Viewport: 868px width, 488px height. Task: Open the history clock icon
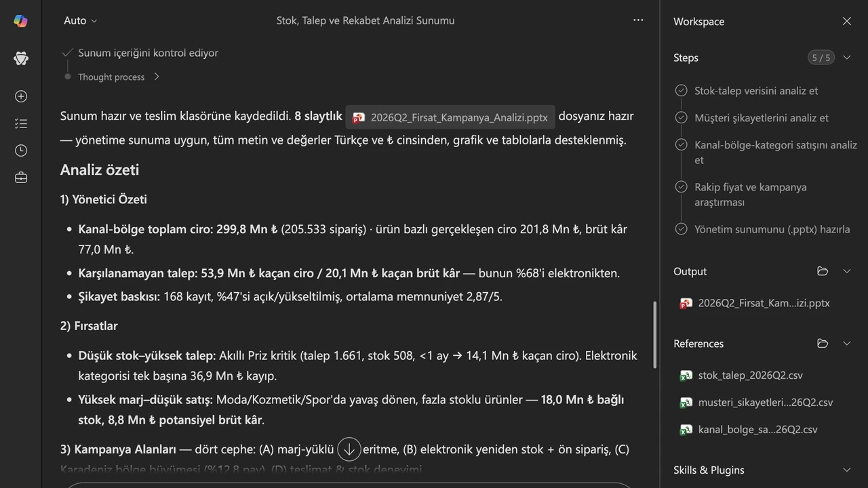click(x=20, y=150)
